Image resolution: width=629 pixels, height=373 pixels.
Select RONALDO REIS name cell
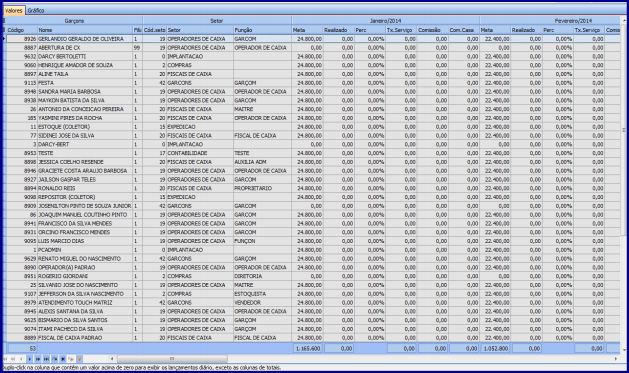click(x=85, y=189)
